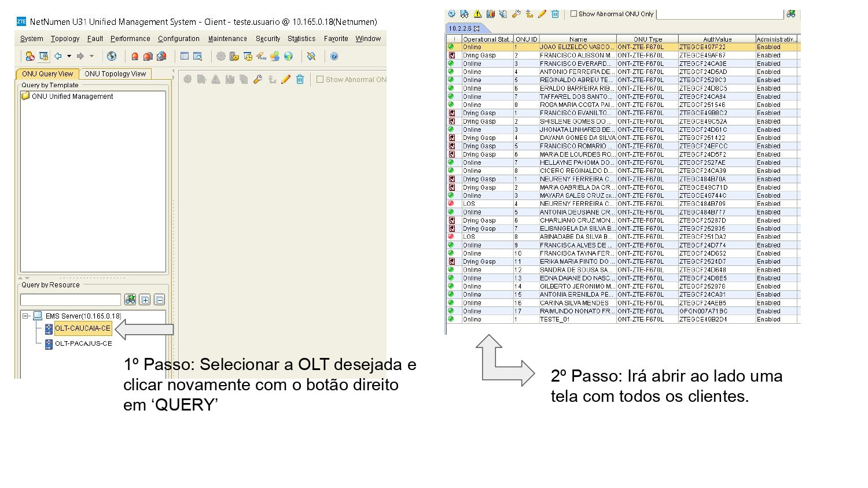Click the single red alarm light icon
Viewport: 868px width, 488px height.
[135, 56]
